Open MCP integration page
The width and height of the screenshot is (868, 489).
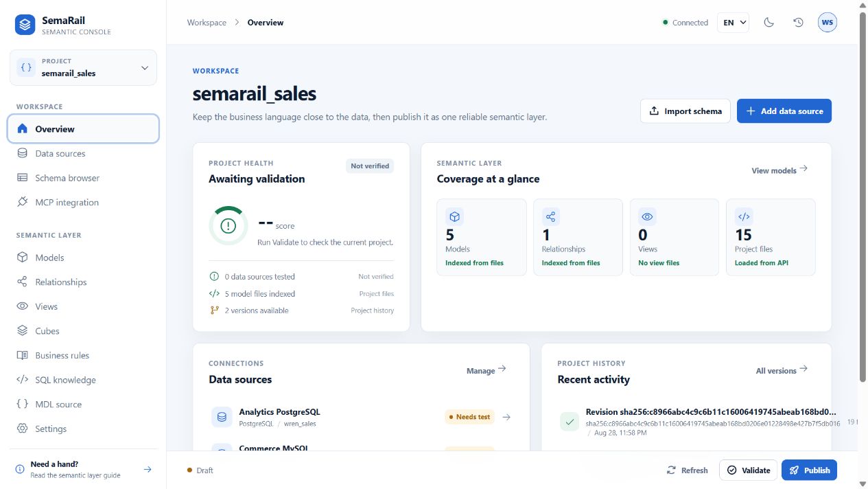[83, 203]
